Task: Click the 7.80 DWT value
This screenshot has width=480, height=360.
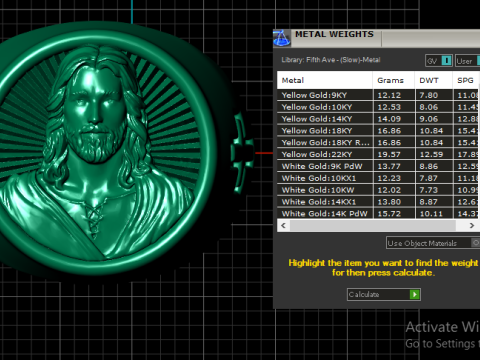Action: pyautogui.click(x=429, y=95)
